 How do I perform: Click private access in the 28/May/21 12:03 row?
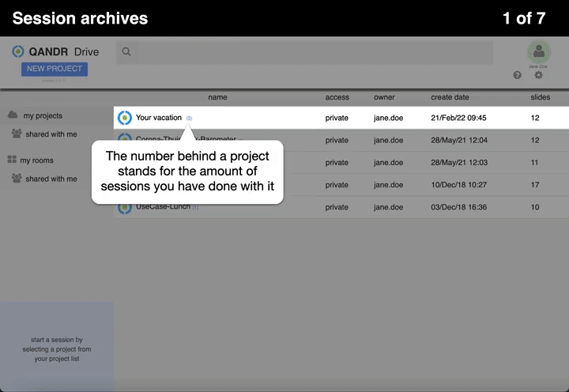click(337, 163)
